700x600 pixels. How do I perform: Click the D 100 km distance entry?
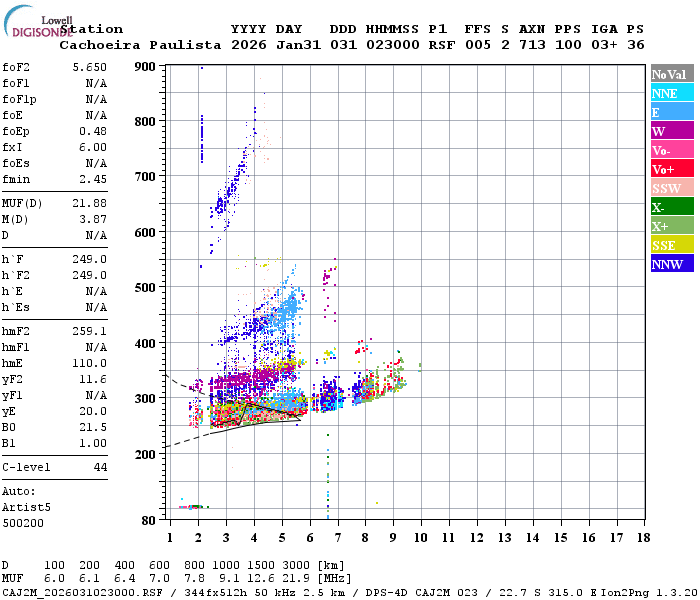pos(54,566)
